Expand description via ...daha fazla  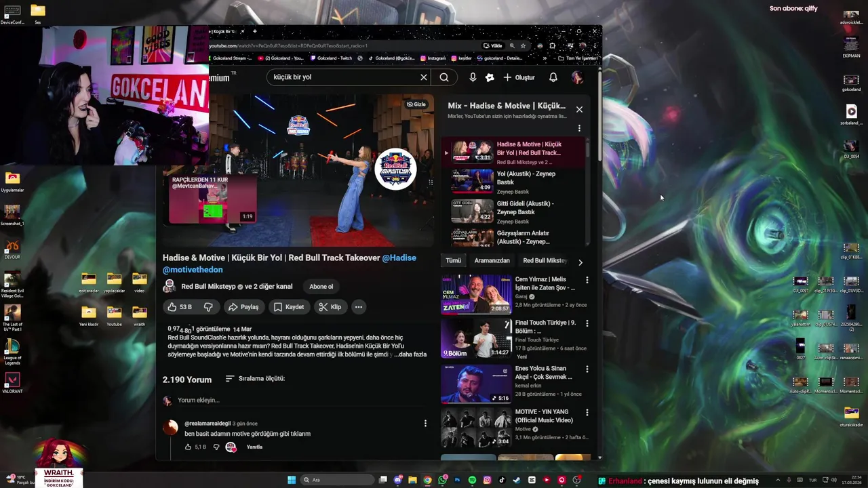[412, 354]
